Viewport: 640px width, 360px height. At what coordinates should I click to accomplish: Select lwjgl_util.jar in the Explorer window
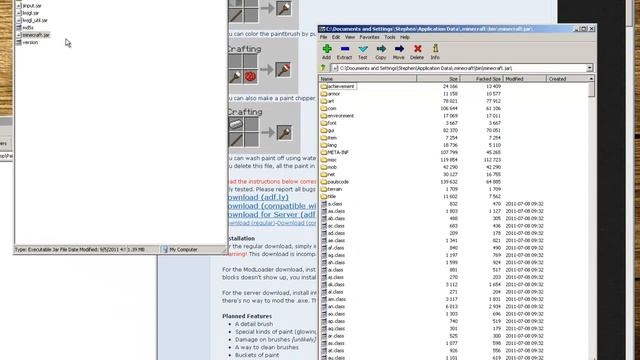click(32, 20)
